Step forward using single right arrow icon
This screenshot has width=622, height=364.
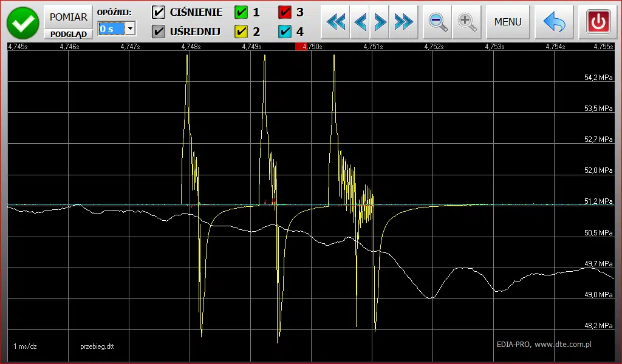coord(380,22)
